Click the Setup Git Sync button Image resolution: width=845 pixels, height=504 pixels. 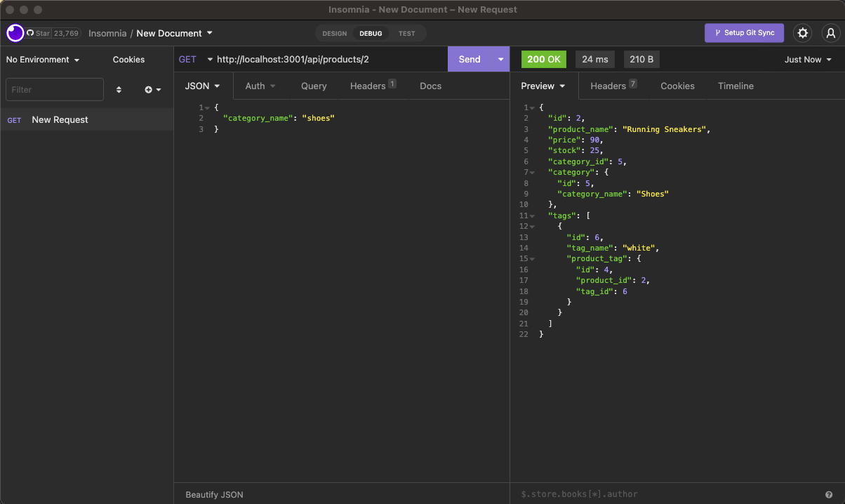point(744,33)
